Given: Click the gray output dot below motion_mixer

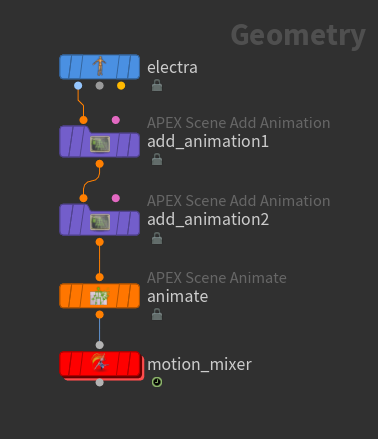Looking at the screenshot, I should (99, 382).
